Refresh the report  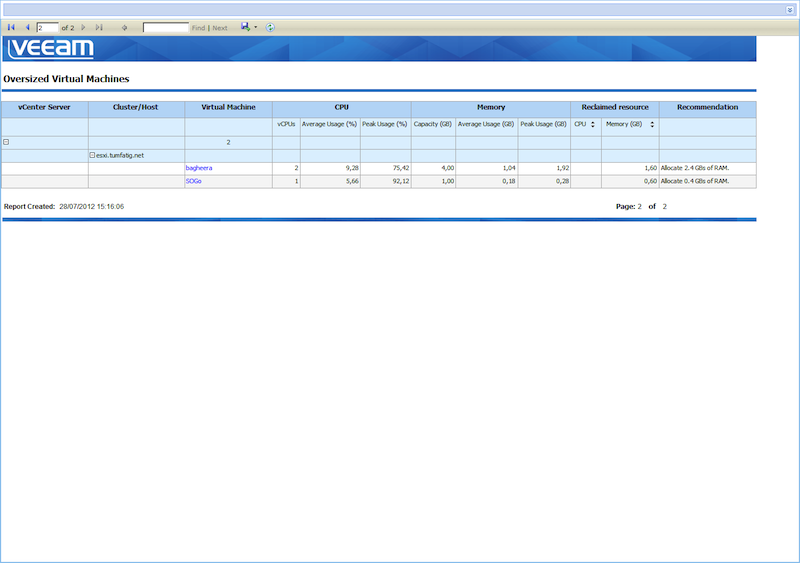(270, 28)
